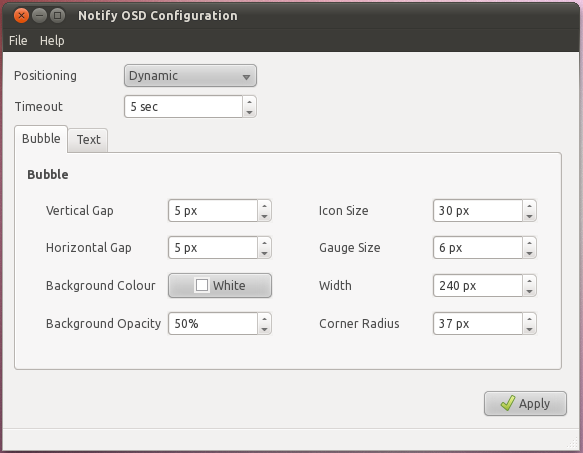Screen dimensions: 583x453
Task: Click the Apply button
Action: click(525, 404)
